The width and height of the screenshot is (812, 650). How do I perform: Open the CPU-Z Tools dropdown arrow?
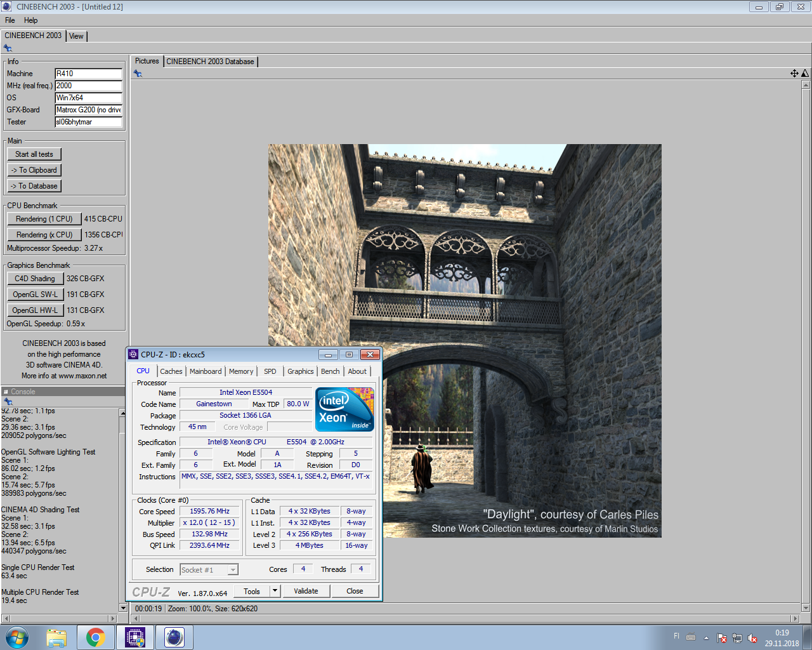coord(275,591)
